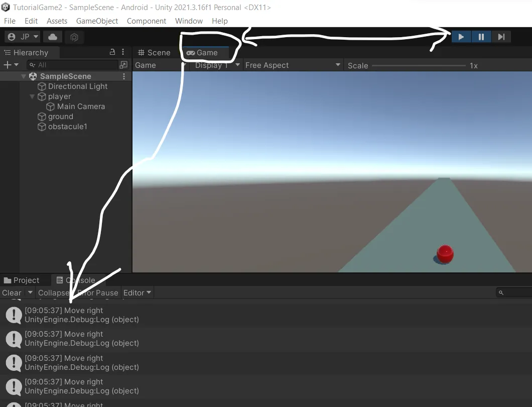Screen dimensions: 532x407
Task: Select the first Move right log entry
Action: [x=266, y=315]
